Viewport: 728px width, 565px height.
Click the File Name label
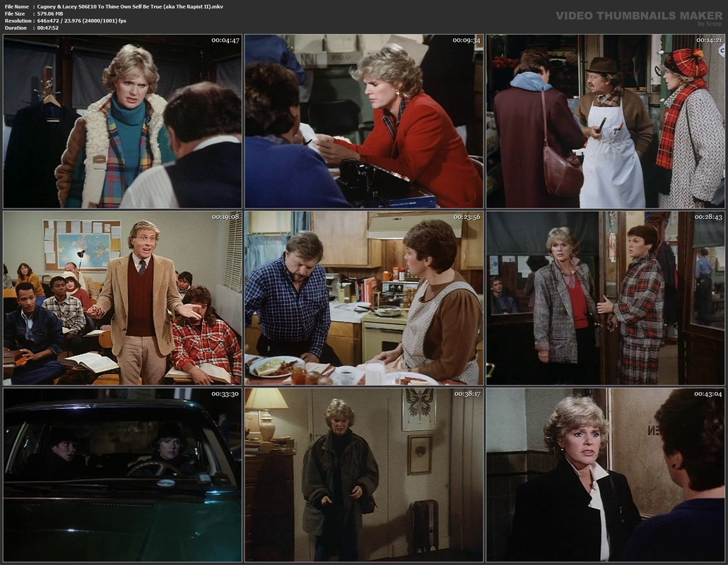[x=16, y=7]
